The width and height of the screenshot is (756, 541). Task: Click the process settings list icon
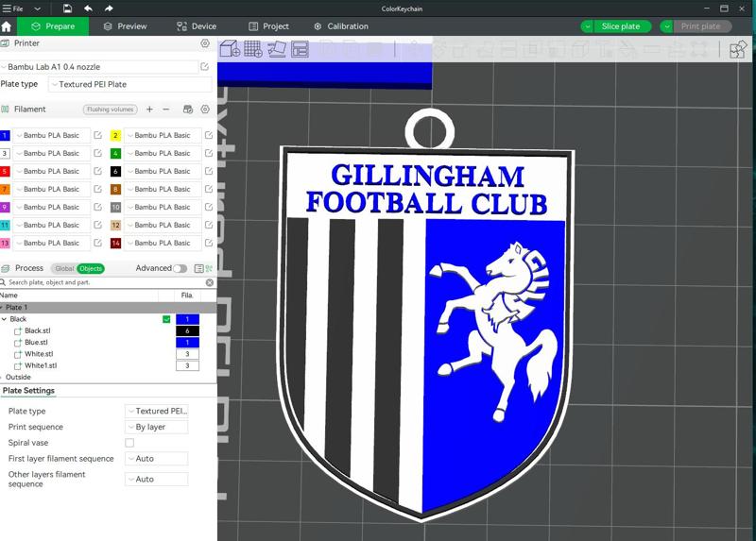pyautogui.click(x=198, y=268)
